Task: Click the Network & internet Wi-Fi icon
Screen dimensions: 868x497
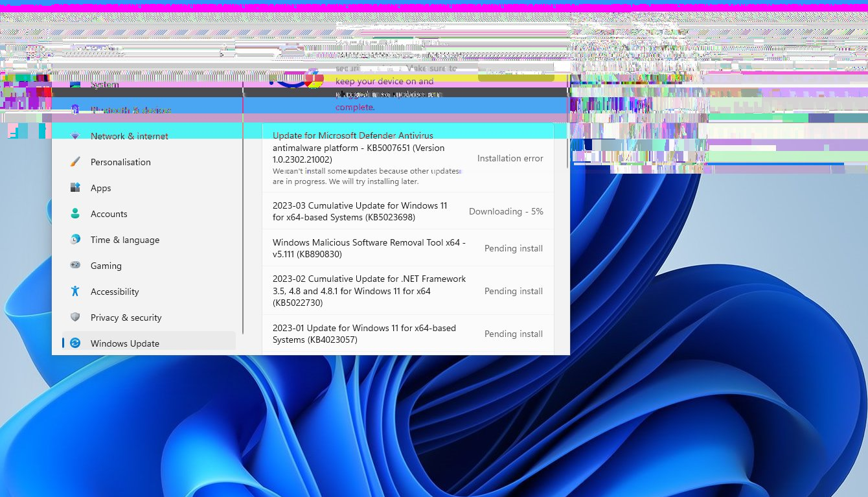Action: pyautogui.click(x=75, y=136)
